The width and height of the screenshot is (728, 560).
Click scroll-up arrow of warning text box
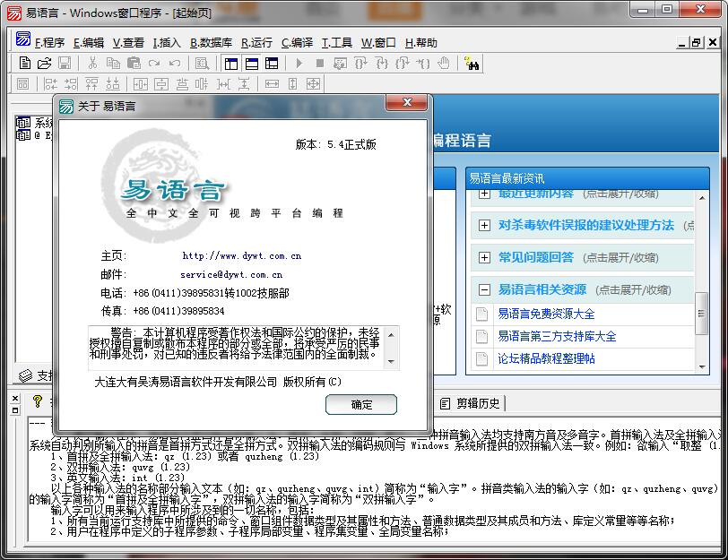click(x=392, y=334)
